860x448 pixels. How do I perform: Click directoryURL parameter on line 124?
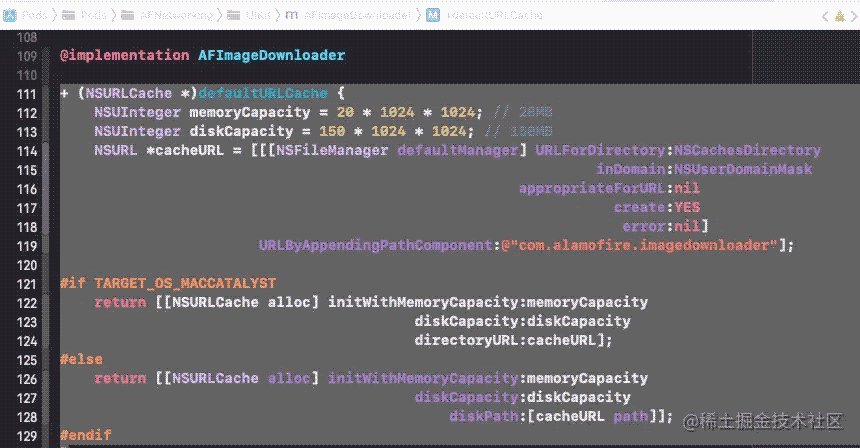[466, 340]
